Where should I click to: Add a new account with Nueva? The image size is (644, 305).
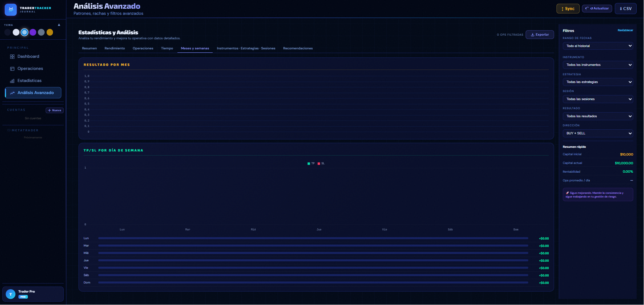coord(55,110)
